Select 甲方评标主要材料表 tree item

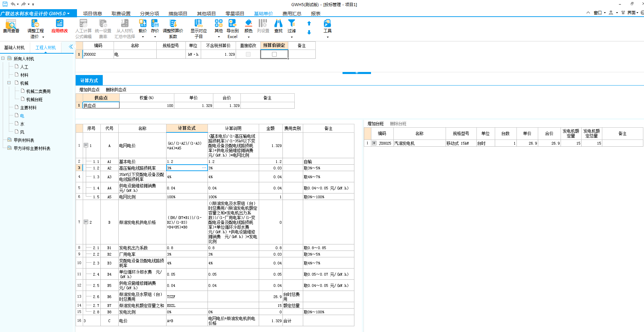click(x=32, y=148)
